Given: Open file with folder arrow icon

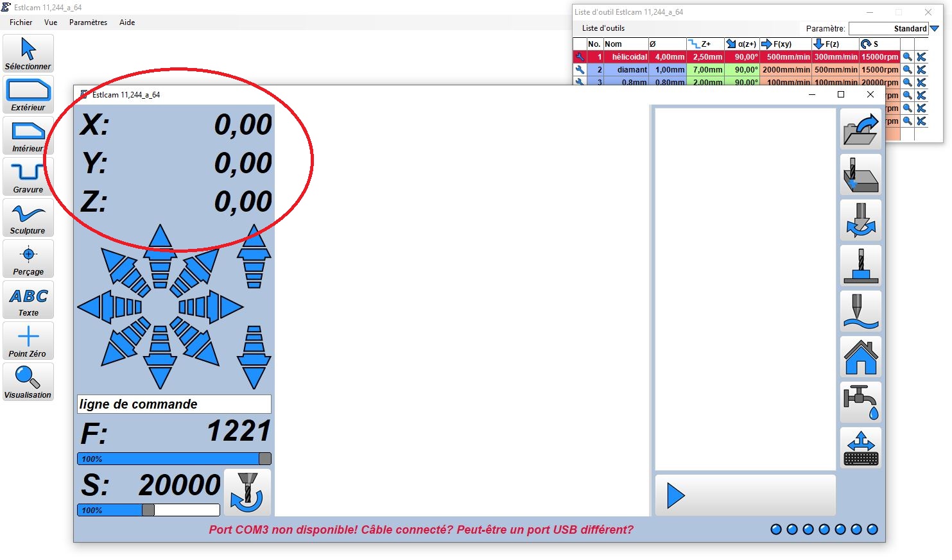Looking at the screenshot, I should pyautogui.click(x=861, y=129).
